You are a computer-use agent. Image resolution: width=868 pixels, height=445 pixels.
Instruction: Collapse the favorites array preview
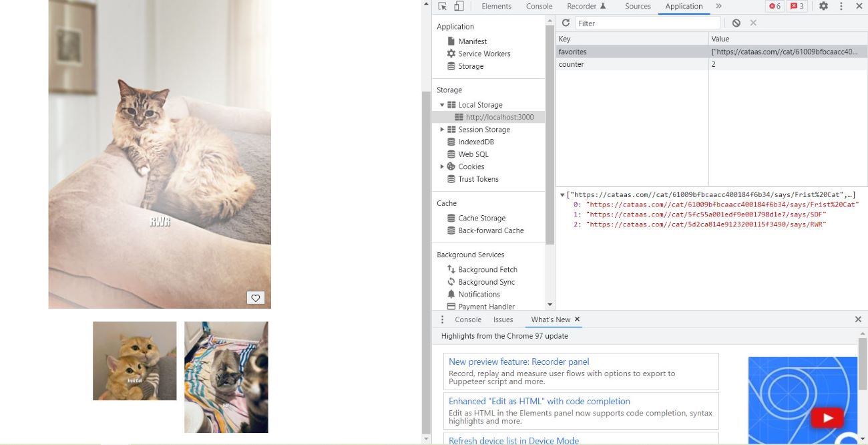pyautogui.click(x=562, y=195)
